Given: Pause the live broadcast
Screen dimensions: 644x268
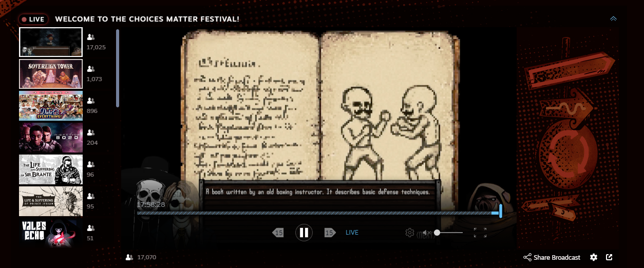Looking at the screenshot, I should click(x=304, y=233).
